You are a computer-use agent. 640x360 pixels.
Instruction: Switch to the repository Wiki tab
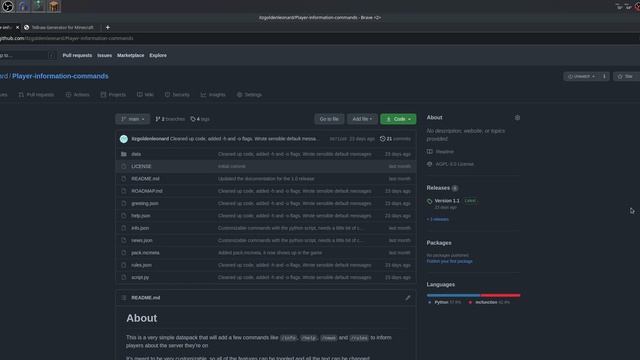point(145,95)
